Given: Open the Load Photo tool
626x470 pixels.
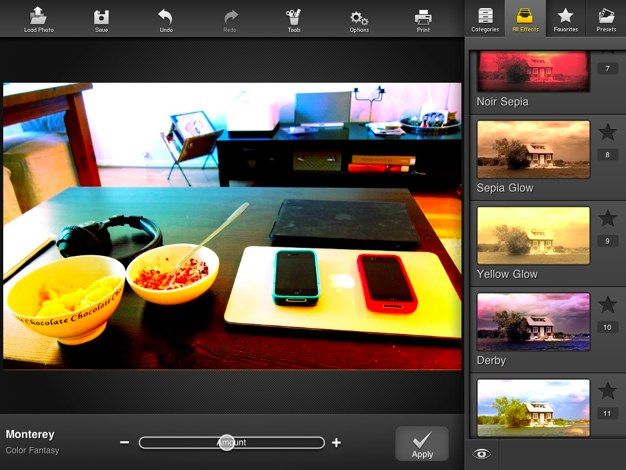Looking at the screenshot, I should click(x=39, y=19).
